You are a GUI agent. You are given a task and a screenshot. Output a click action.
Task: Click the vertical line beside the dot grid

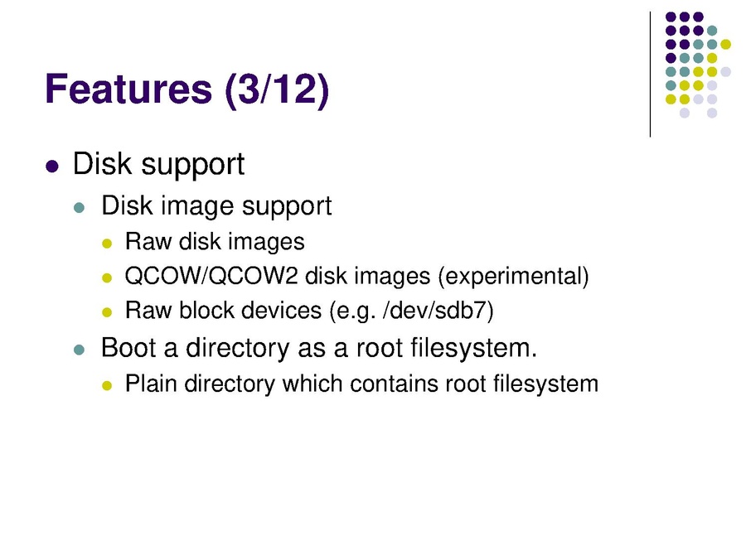click(x=651, y=75)
